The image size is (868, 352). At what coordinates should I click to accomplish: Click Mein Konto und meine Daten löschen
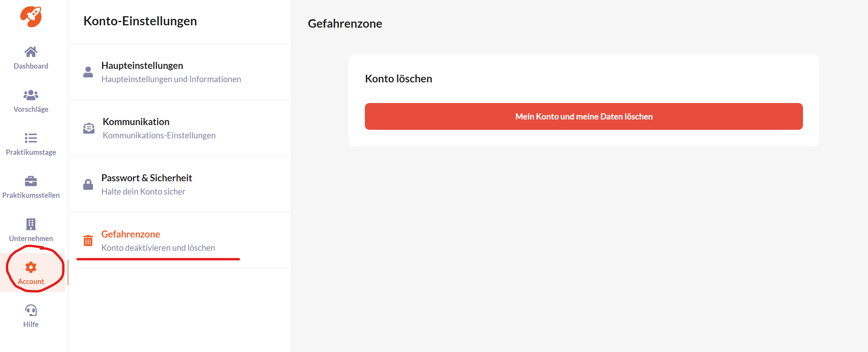(583, 116)
